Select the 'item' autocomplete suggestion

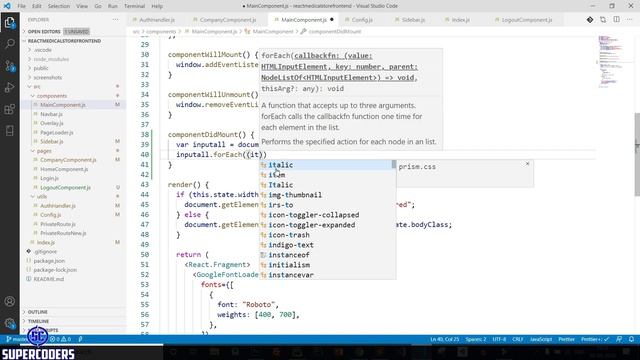click(327, 175)
